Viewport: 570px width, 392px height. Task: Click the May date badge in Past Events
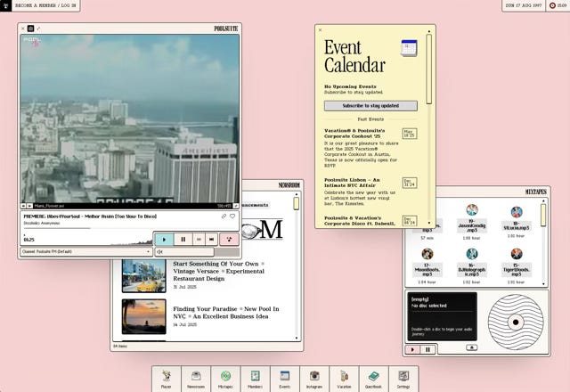(410, 134)
